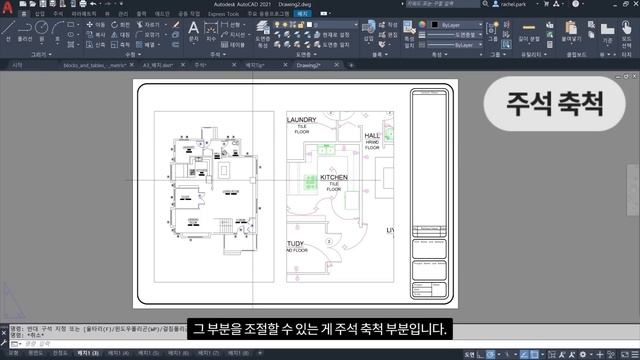Switch to the Start (시작) file tab

point(17,65)
